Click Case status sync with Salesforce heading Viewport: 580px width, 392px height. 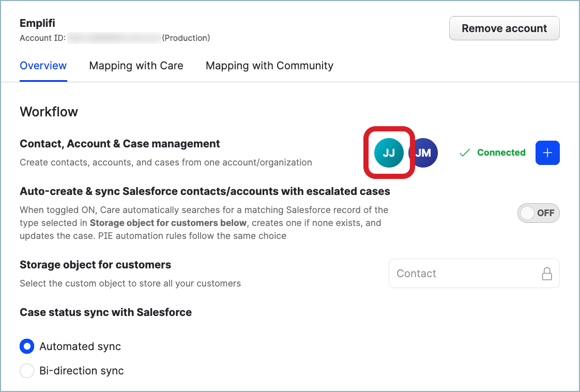(x=106, y=312)
